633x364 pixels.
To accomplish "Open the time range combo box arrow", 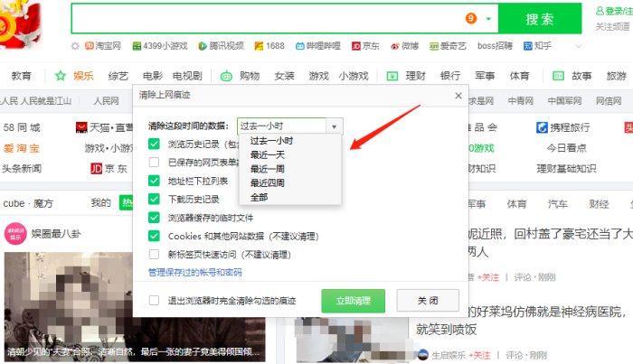I will tap(335, 126).
